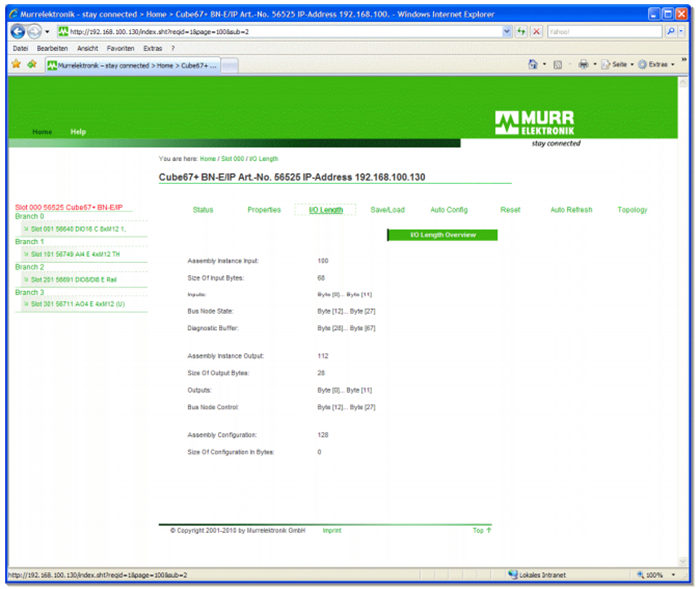Viewport: 699px width, 589px height.
Task: Click the page scrollbar down arrow
Action: point(683,561)
